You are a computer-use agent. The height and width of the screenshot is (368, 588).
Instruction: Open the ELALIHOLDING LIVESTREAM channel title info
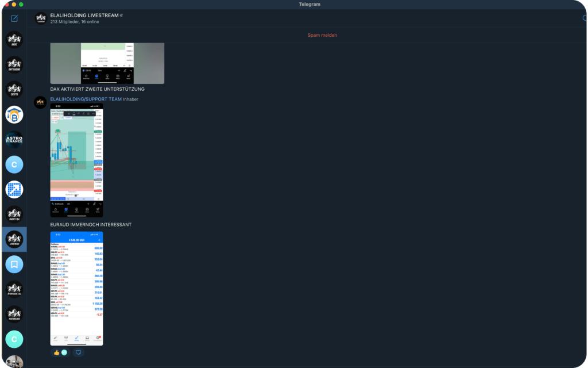[84, 16]
